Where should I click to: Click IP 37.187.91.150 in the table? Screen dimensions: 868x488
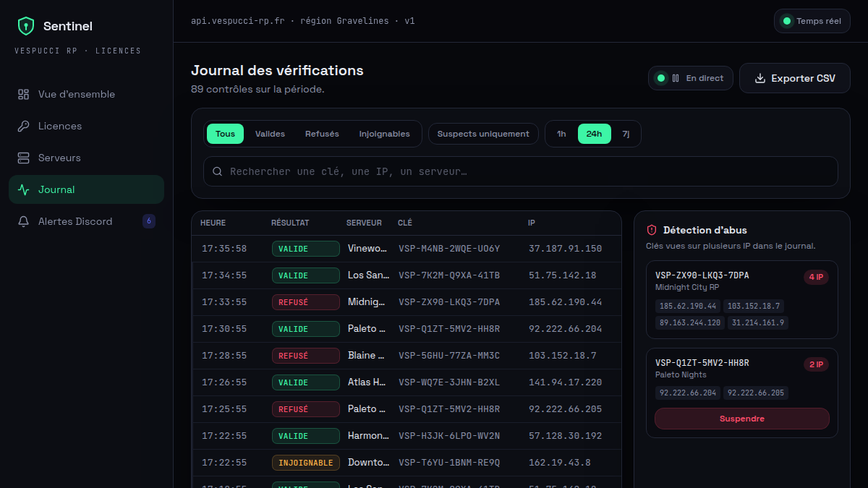coord(566,249)
